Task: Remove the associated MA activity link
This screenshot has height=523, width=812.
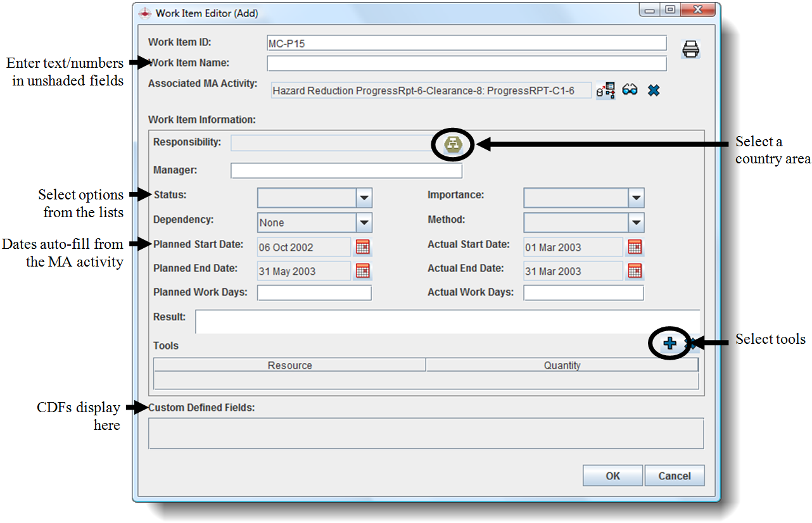Action: tap(654, 91)
